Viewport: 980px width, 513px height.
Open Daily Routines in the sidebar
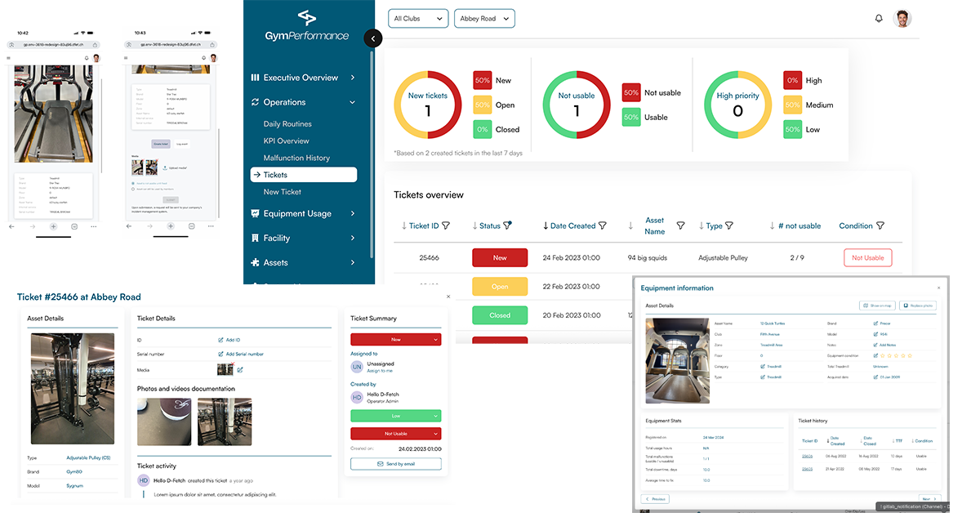click(x=287, y=124)
